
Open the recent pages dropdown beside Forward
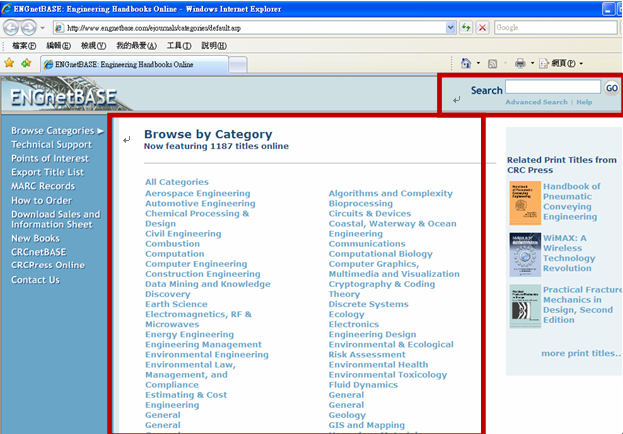tap(43, 28)
